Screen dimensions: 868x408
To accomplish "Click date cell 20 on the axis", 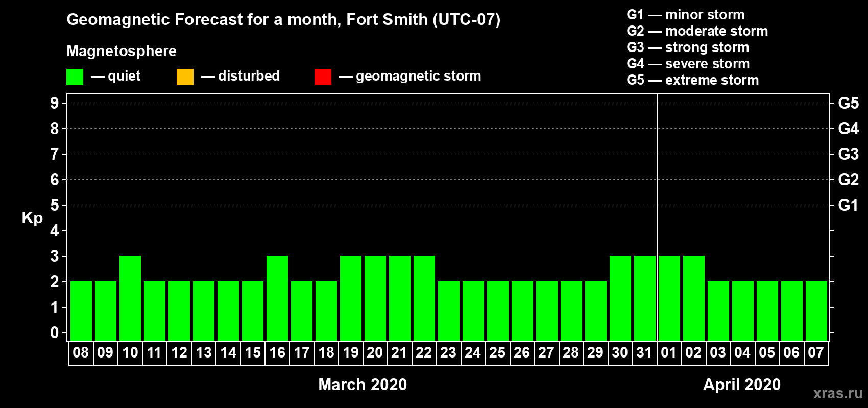I will [x=375, y=353].
